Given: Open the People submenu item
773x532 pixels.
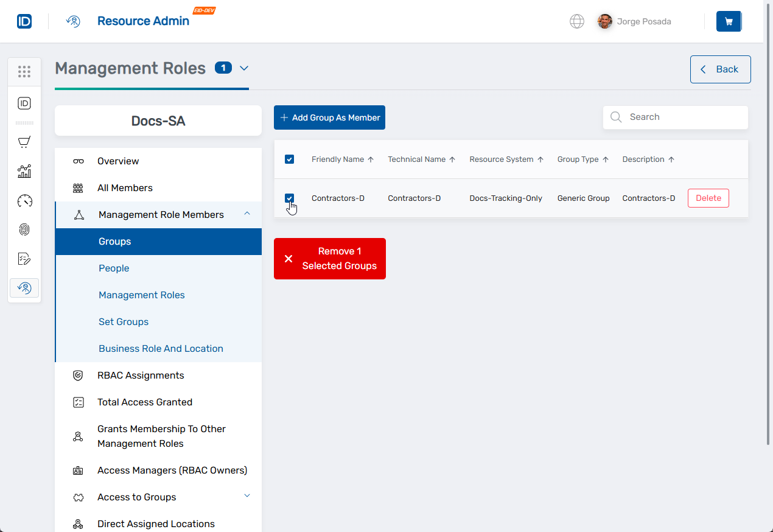Looking at the screenshot, I should [114, 268].
